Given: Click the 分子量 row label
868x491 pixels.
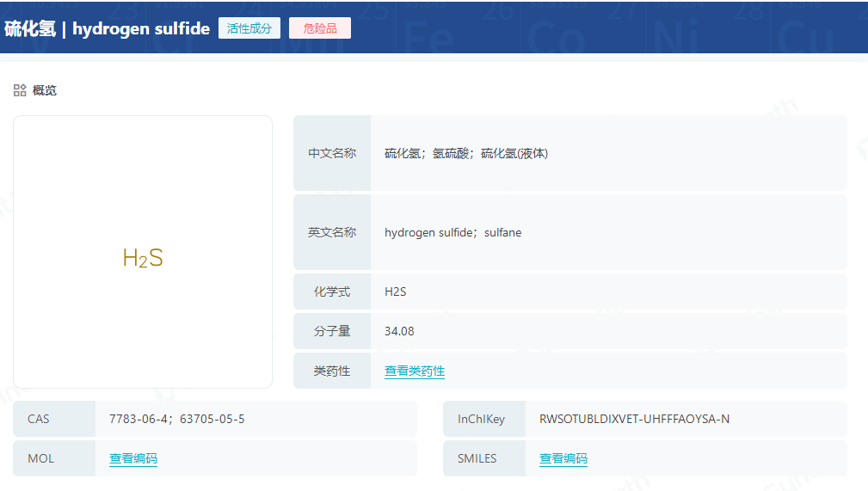Looking at the screenshot, I should [x=332, y=331].
